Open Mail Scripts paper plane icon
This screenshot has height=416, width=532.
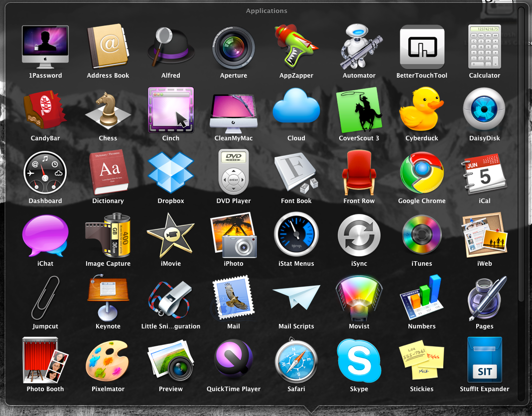coord(297,297)
